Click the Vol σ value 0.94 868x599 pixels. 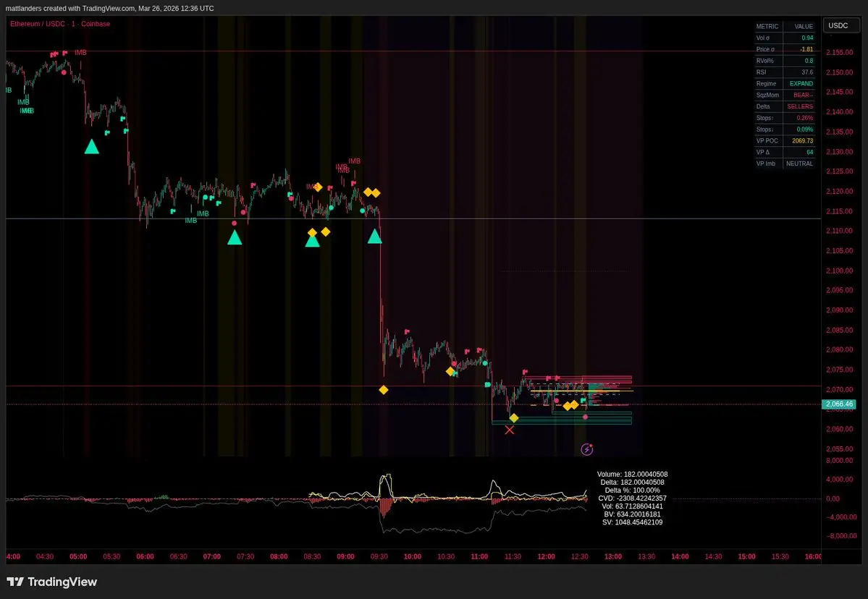(807, 38)
